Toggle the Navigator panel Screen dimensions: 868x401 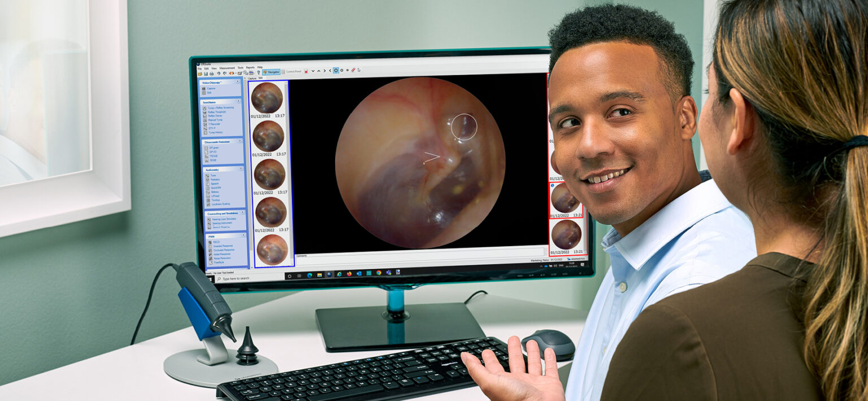coord(272,71)
